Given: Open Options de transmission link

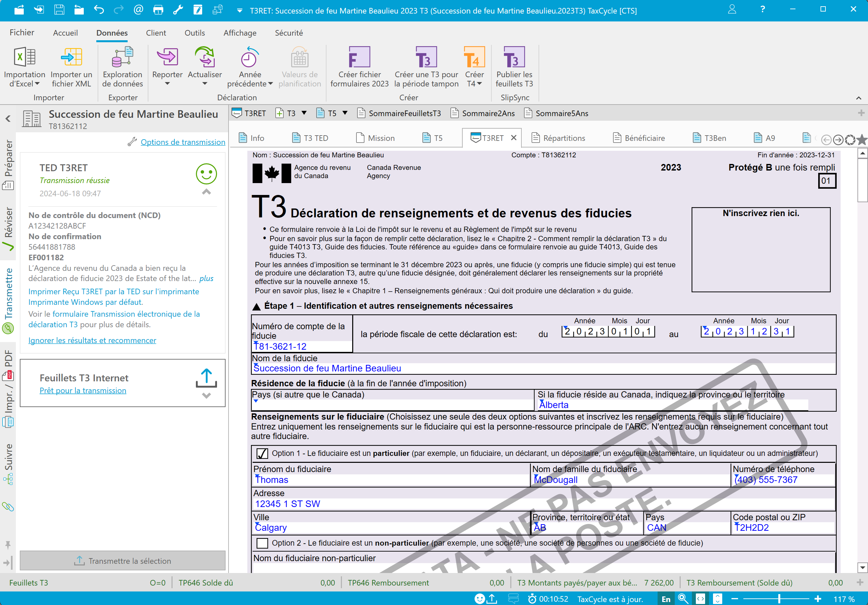Looking at the screenshot, I should (183, 142).
